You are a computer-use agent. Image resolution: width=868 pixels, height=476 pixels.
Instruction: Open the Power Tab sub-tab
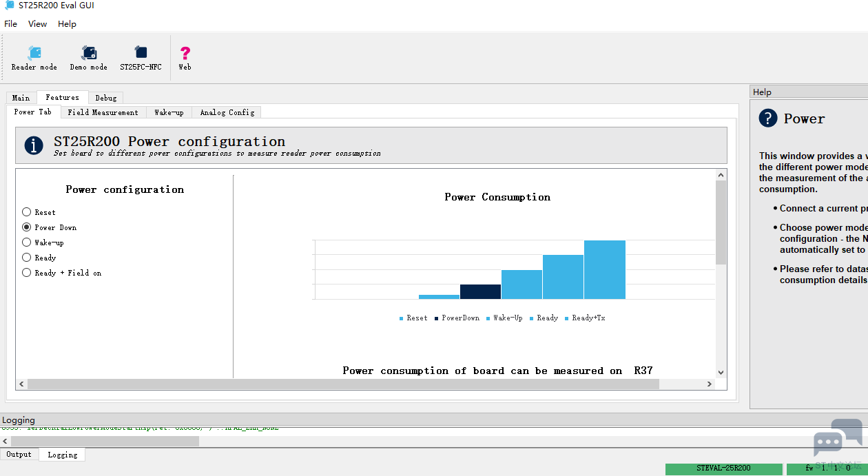click(x=33, y=112)
